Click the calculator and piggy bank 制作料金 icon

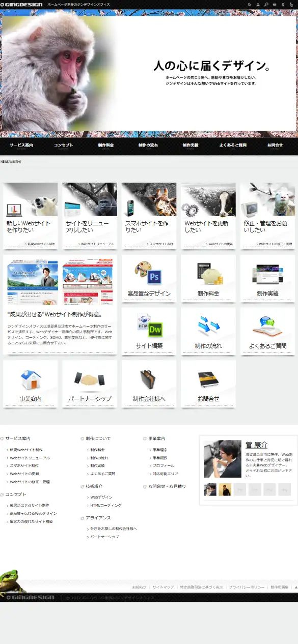(209, 274)
